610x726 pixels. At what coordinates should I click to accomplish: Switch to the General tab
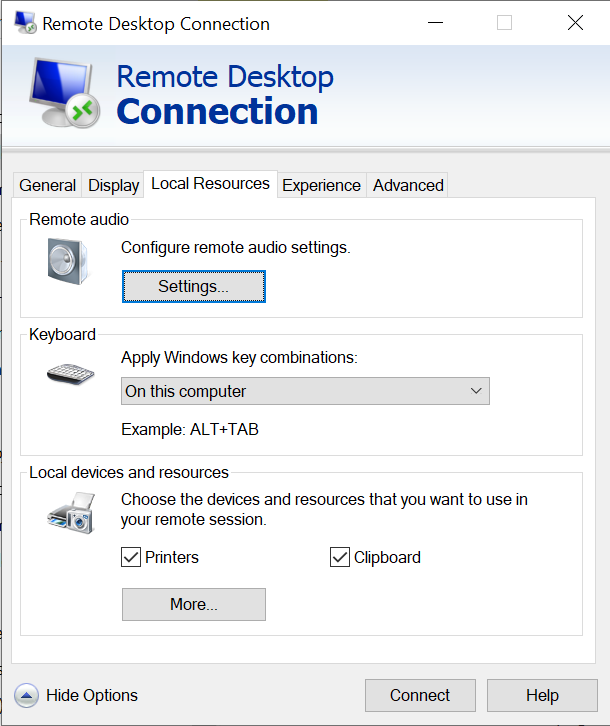tap(48, 185)
